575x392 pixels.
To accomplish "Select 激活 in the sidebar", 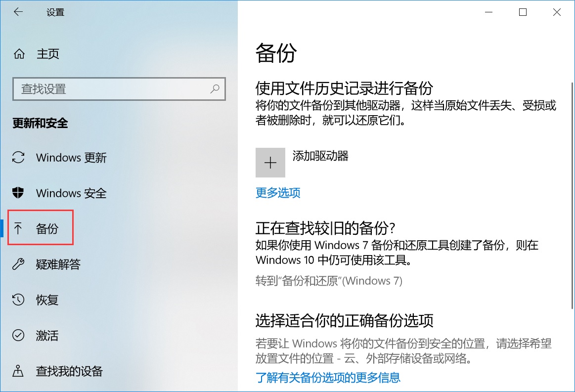I will tap(47, 336).
